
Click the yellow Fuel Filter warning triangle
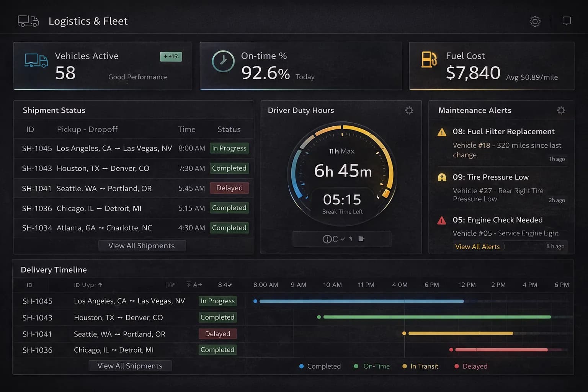(x=442, y=132)
